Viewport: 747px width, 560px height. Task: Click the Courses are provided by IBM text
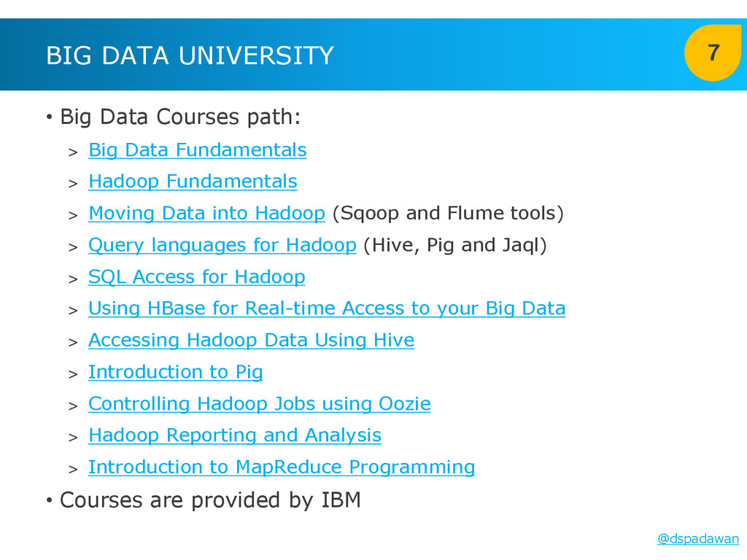click(210, 500)
